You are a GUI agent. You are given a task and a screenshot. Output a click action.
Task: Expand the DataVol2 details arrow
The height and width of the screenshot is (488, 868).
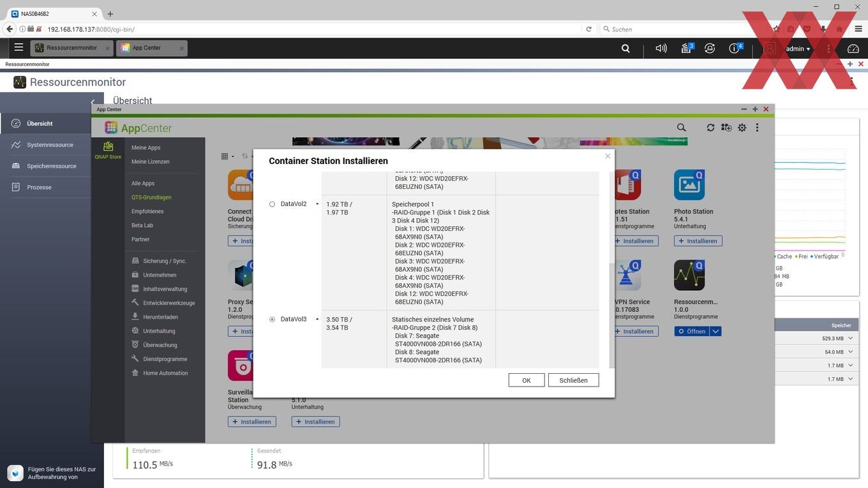[x=317, y=204]
